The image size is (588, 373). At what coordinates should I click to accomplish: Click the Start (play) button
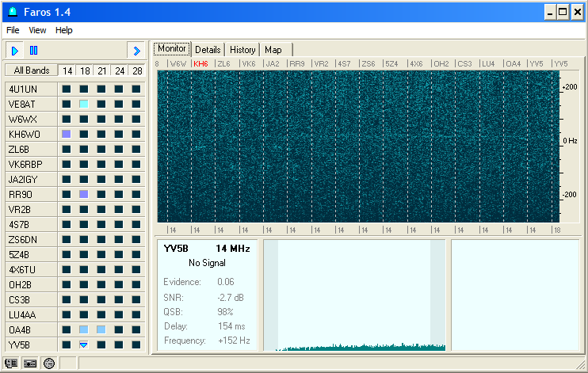(x=14, y=50)
